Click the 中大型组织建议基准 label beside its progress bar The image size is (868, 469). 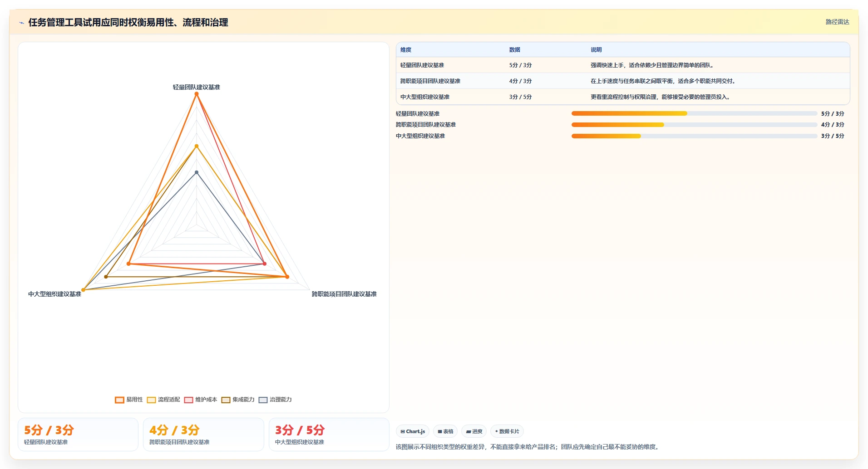coord(420,136)
